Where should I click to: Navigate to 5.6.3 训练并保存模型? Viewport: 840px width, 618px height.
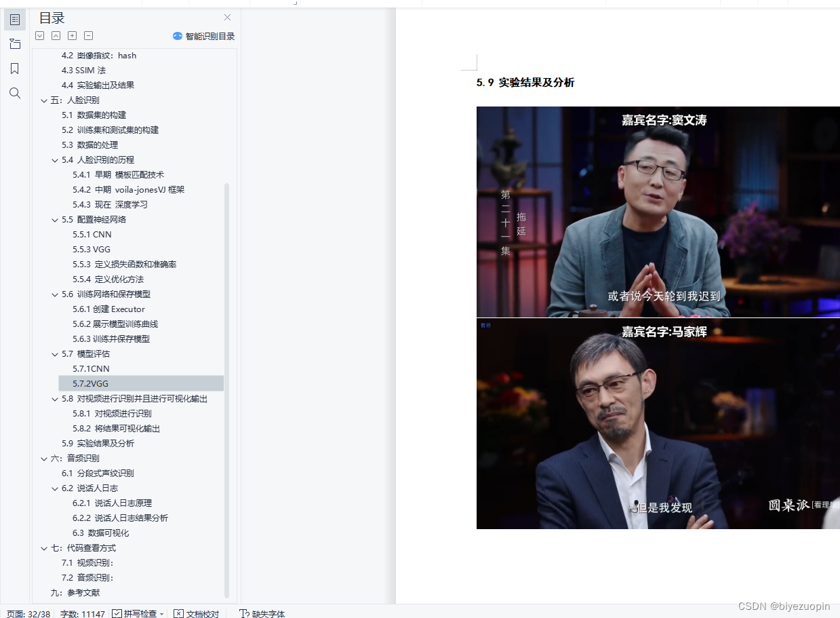(111, 339)
